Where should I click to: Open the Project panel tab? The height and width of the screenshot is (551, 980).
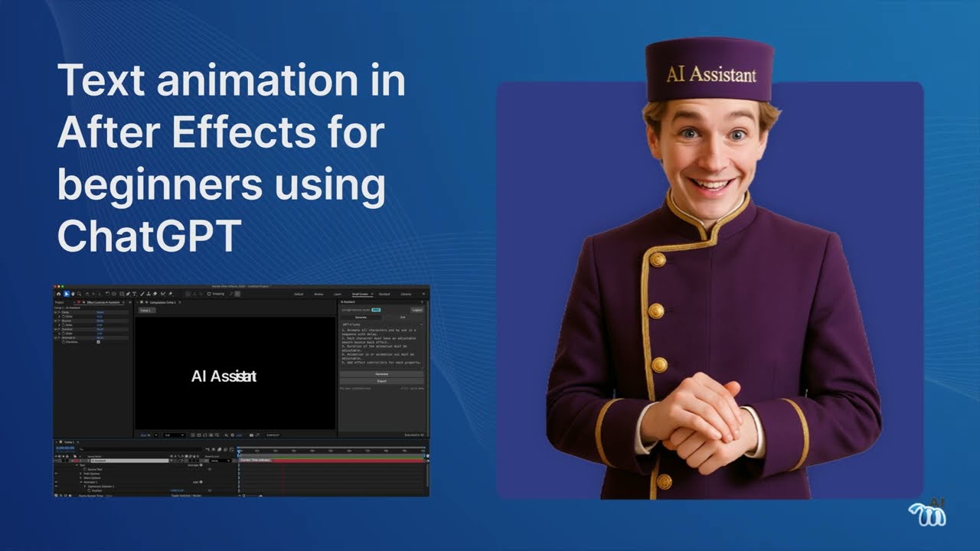click(59, 302)
